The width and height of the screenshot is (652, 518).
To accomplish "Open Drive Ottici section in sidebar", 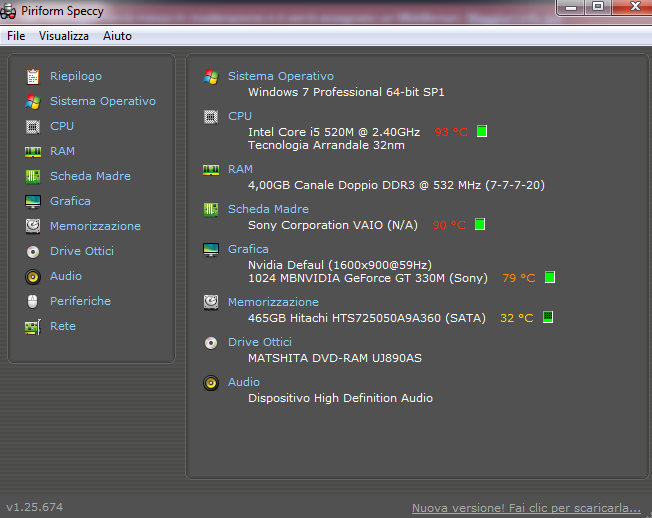I will (x=82, y=251).
